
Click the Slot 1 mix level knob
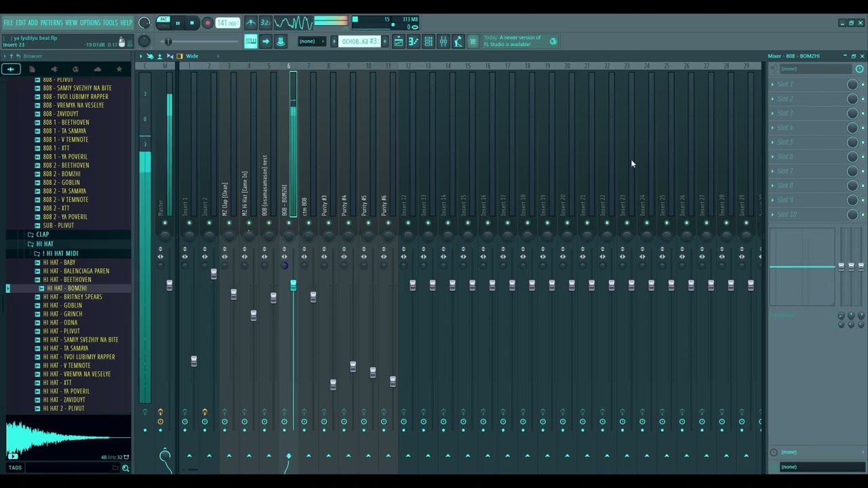[x=852, y=84]
